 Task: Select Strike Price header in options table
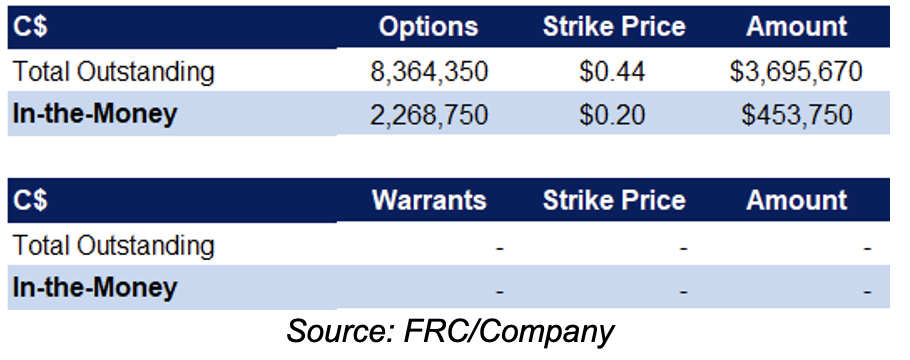click(614, 27)
